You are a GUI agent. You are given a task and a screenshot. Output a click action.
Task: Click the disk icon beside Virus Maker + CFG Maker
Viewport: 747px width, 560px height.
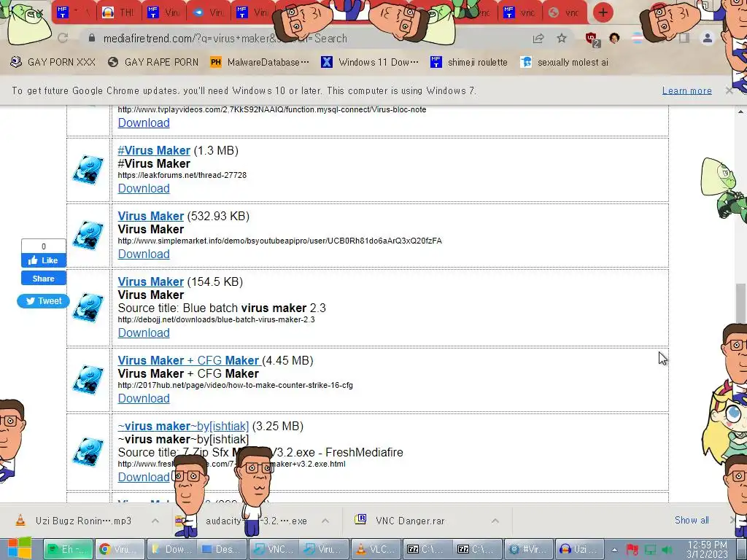(88, 379)
